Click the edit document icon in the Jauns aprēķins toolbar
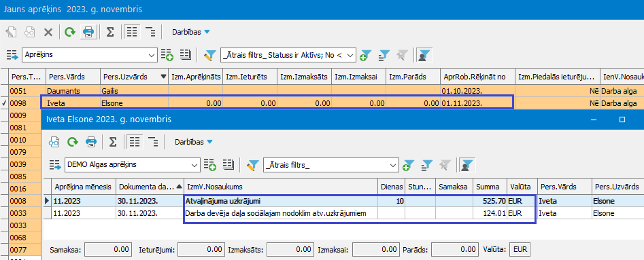Viewport: 644px width, 260px height. (11, 32)
